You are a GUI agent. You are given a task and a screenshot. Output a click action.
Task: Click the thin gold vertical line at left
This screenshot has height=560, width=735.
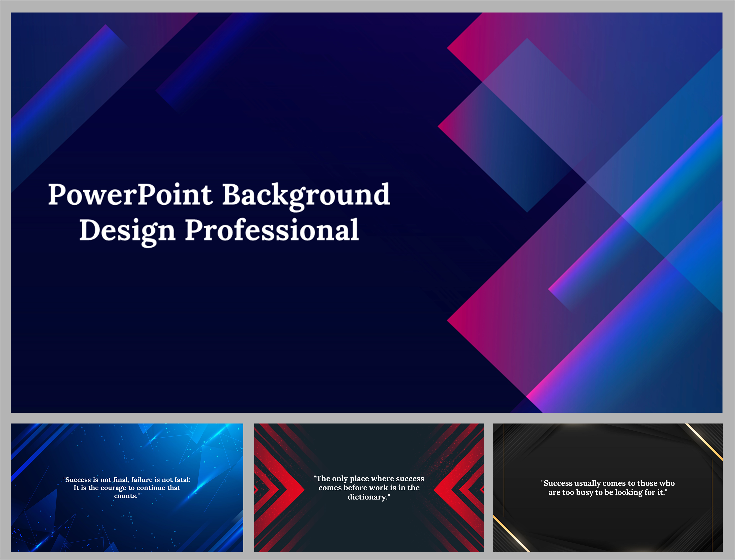tap(504, 470)
